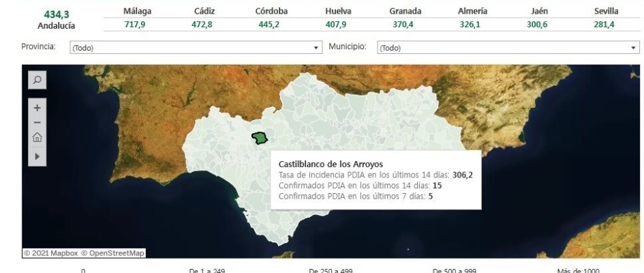Click Almería province header

point(472,11)
